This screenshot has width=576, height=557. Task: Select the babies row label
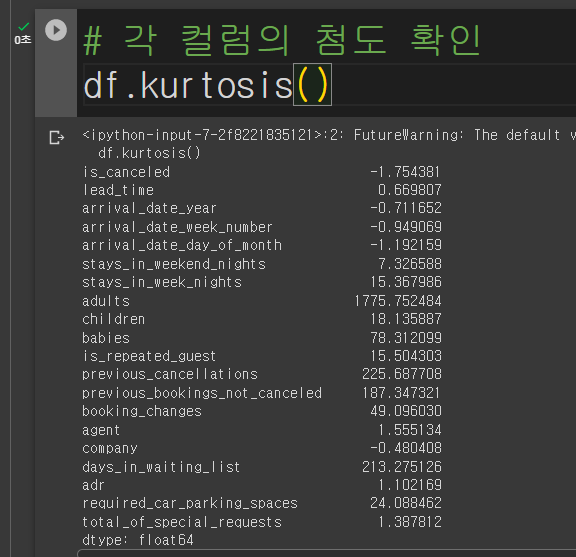click(106, 338)
